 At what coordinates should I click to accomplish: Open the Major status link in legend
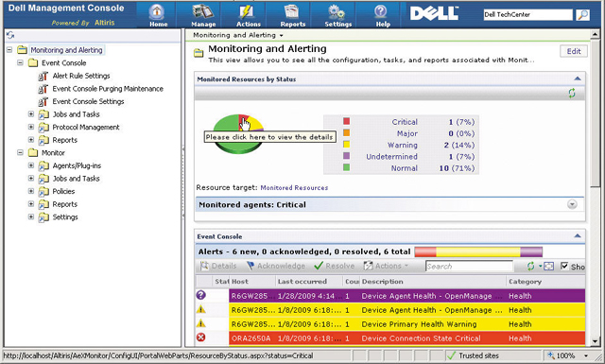coord(407,133)
